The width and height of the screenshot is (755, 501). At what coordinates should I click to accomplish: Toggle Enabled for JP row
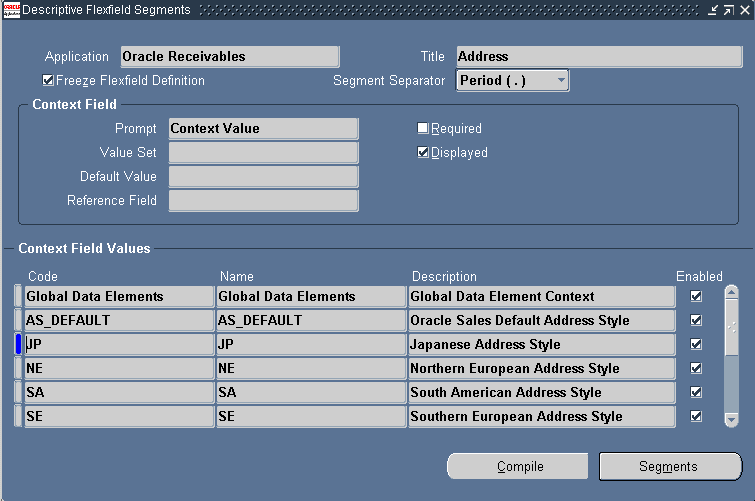tap(696, 344)
